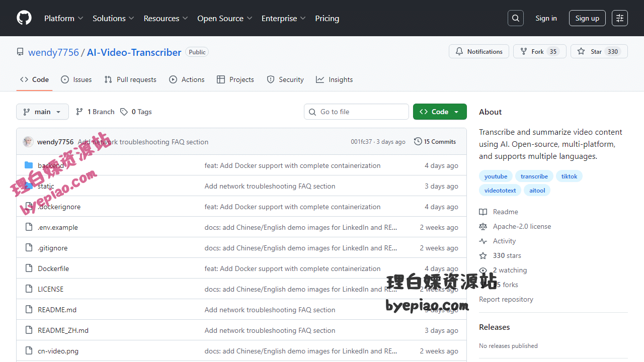The width and height of the screenshot is (644, 362).
Task: Open the appearance settings icon beside Sign up
Action: (620, 18)
